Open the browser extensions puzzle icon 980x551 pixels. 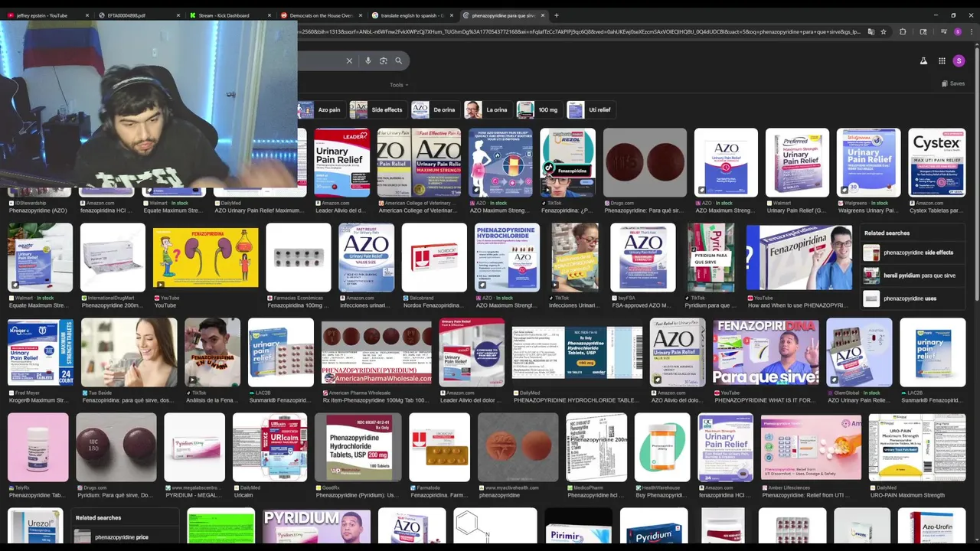tap(903, 32)
